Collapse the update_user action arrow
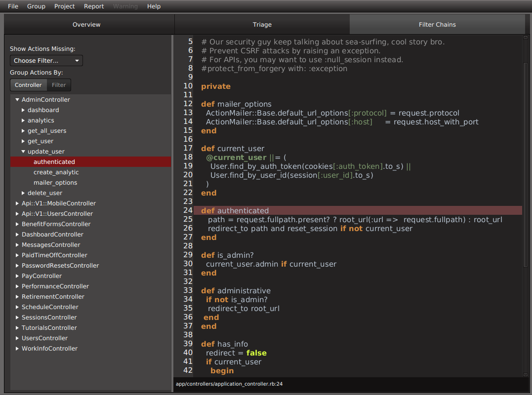The height and width of the screenshot is (395, 532). click(x=23, y=152)
